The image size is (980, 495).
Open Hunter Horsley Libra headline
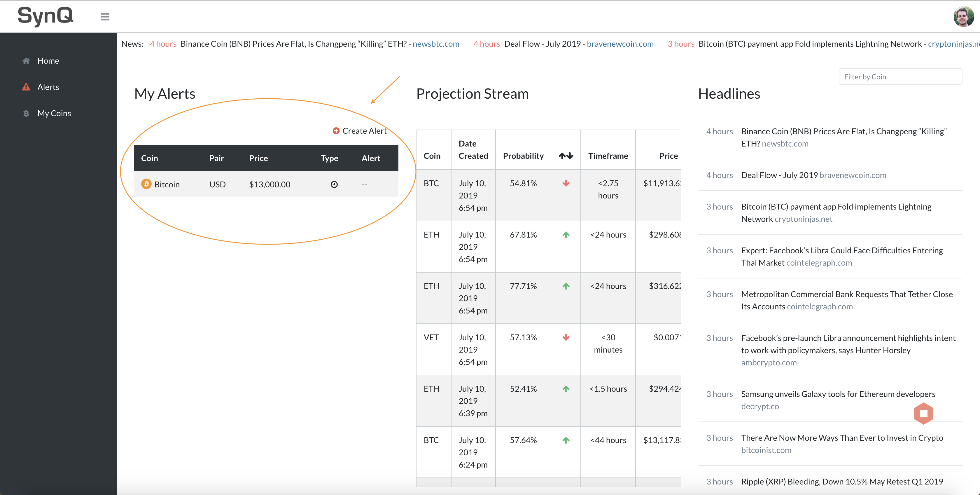tap(848, 344)
